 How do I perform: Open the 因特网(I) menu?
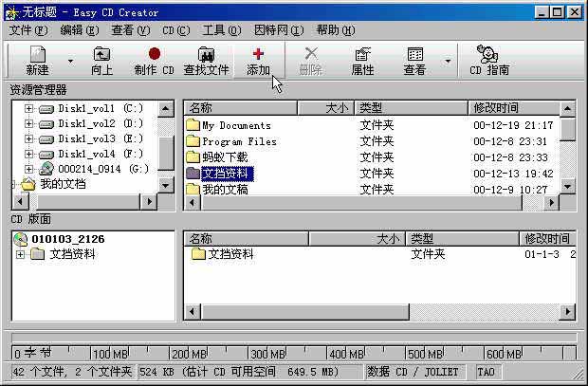click(279, 30)
